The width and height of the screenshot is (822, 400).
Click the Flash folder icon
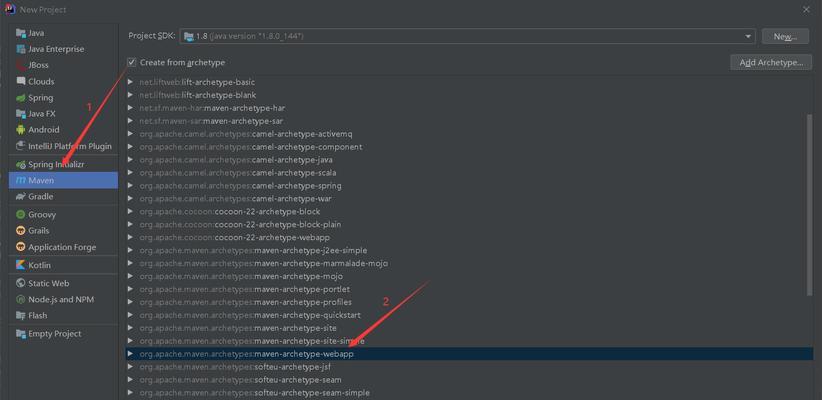(21, 316)
